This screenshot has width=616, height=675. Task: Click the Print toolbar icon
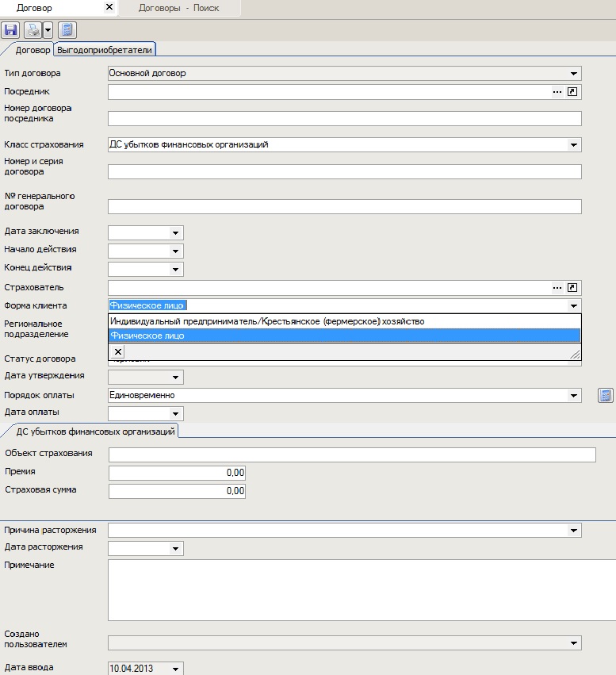point(33,30)
